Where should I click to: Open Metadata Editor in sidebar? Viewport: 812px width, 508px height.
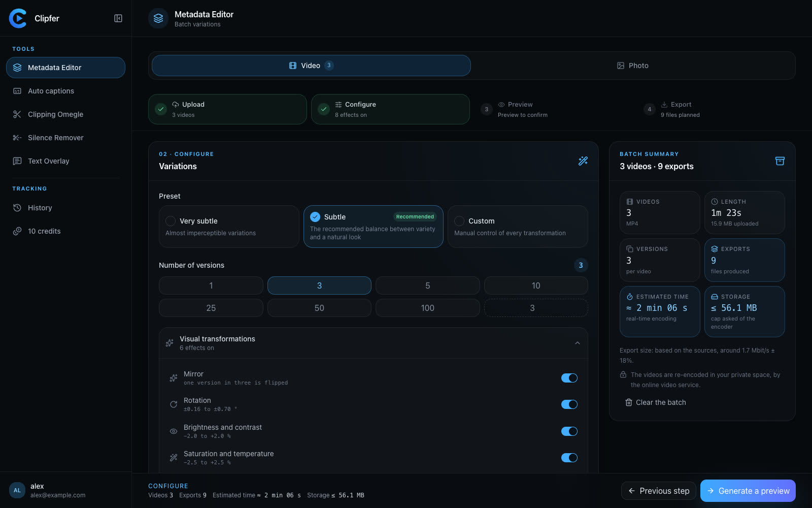point(65,68)
